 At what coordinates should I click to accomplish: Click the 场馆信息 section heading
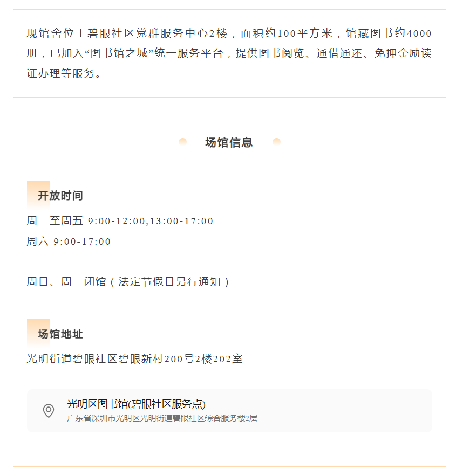click(229, 142)
